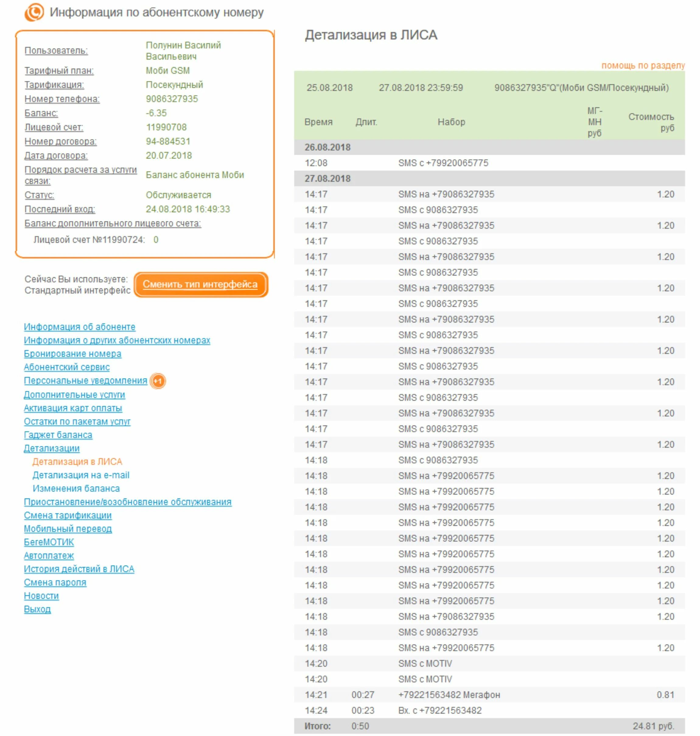This screenshot has height=736, width=700.
Task: Open 'Абонентский сервис' menu link
Action: (x=67, y=367)
